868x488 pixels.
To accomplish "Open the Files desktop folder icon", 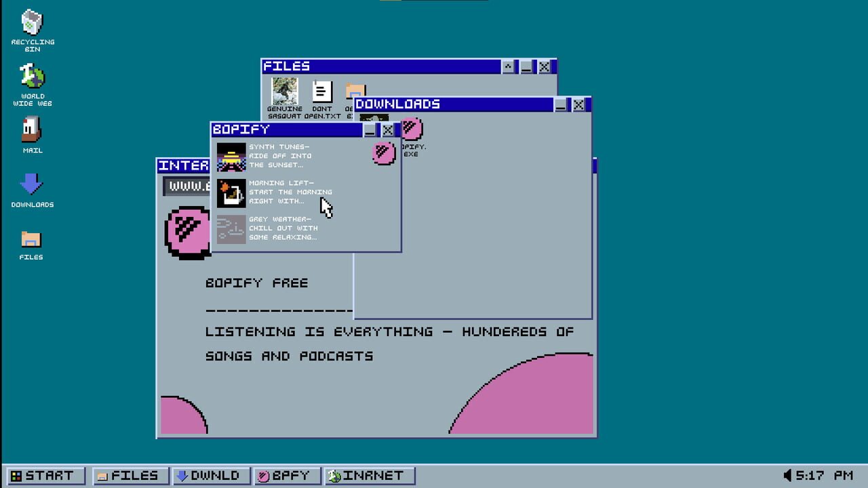I will coord(31,245).
